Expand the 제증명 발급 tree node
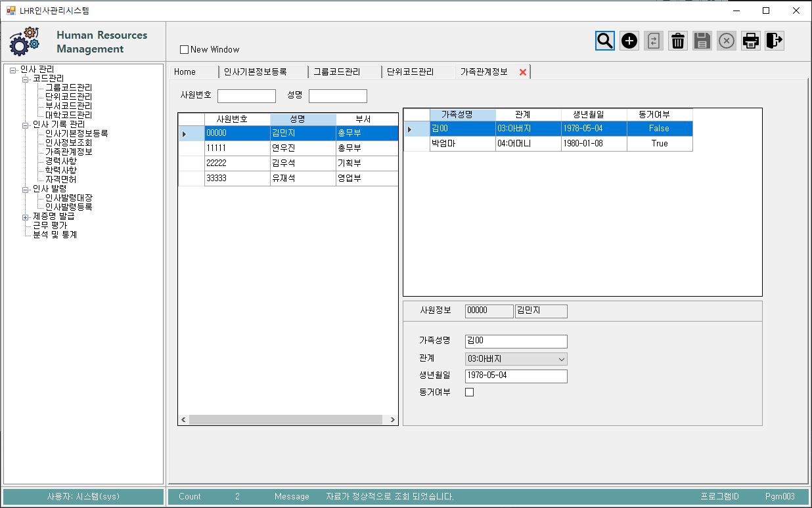Image resolution: width=812 pixels, height=508 pixels. coord(26,217)
